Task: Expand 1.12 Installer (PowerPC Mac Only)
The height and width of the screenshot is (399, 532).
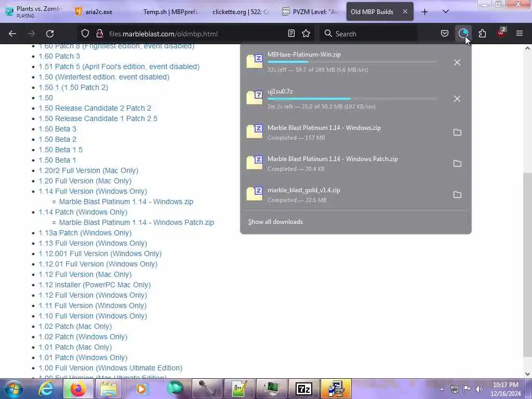Action: click(x=95, y=285)
